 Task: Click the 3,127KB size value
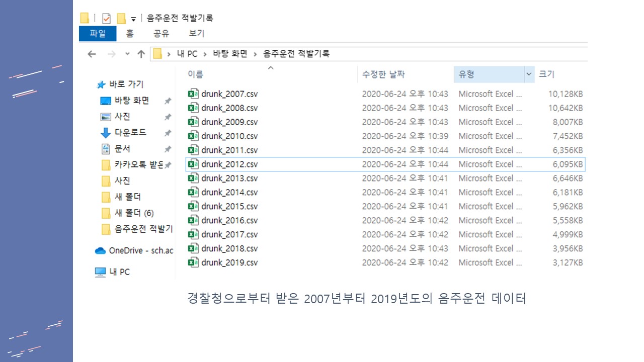(568, 263)
